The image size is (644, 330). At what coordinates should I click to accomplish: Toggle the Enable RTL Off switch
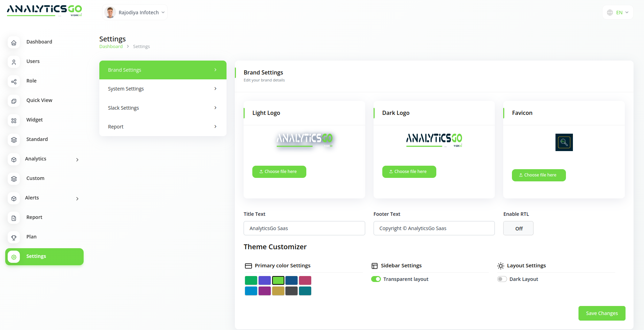tap(518, 228)
